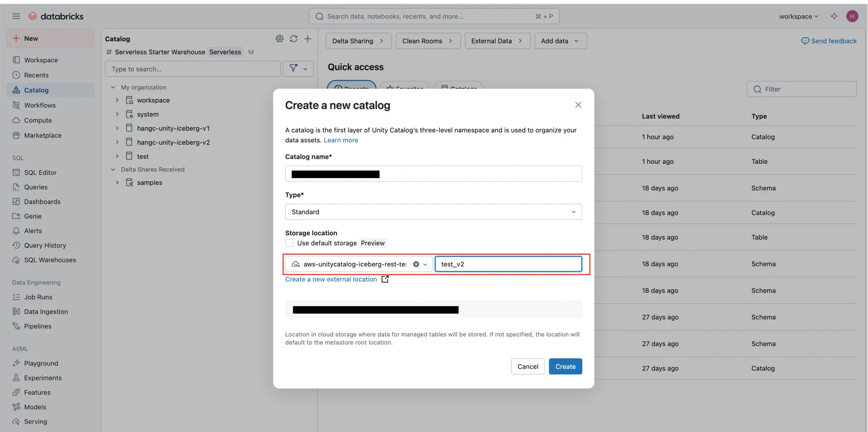868x432 pixels.
Task: Click the Filter field in Quick access
Action: (802, 89)
